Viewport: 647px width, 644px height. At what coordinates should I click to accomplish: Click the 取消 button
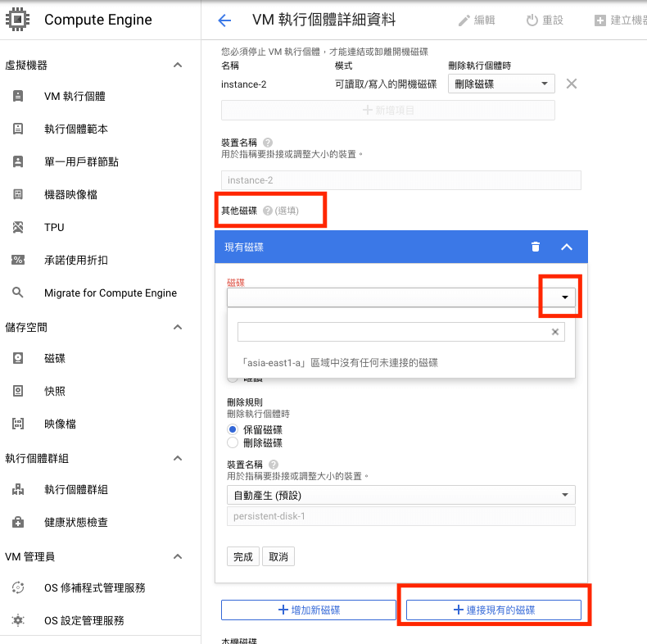278,556
